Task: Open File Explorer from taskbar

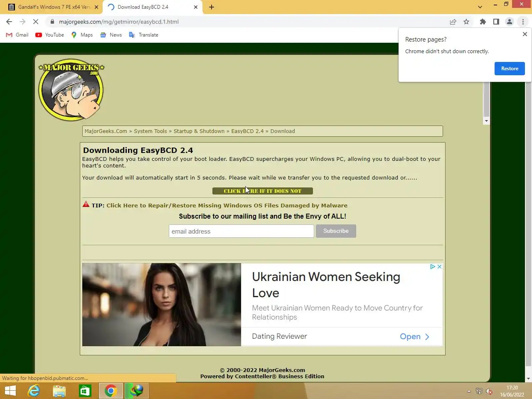Action: click(x=59, y=391)
